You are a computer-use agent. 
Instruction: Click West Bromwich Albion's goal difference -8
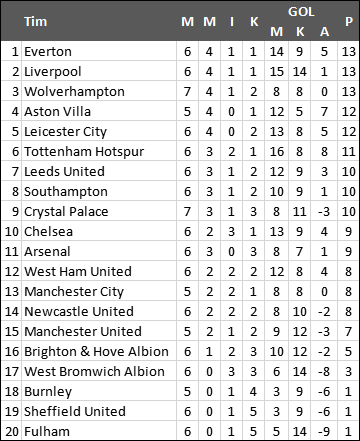[x=324, y=372]
